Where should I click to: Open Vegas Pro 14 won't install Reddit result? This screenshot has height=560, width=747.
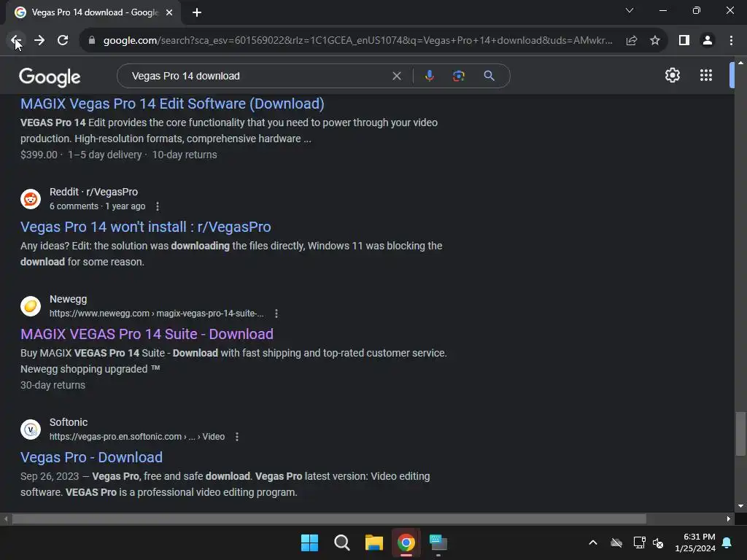(x=146, y=227)
